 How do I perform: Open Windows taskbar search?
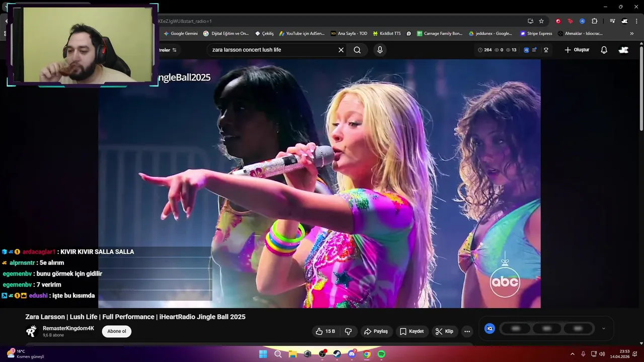(x=278, y=354)
